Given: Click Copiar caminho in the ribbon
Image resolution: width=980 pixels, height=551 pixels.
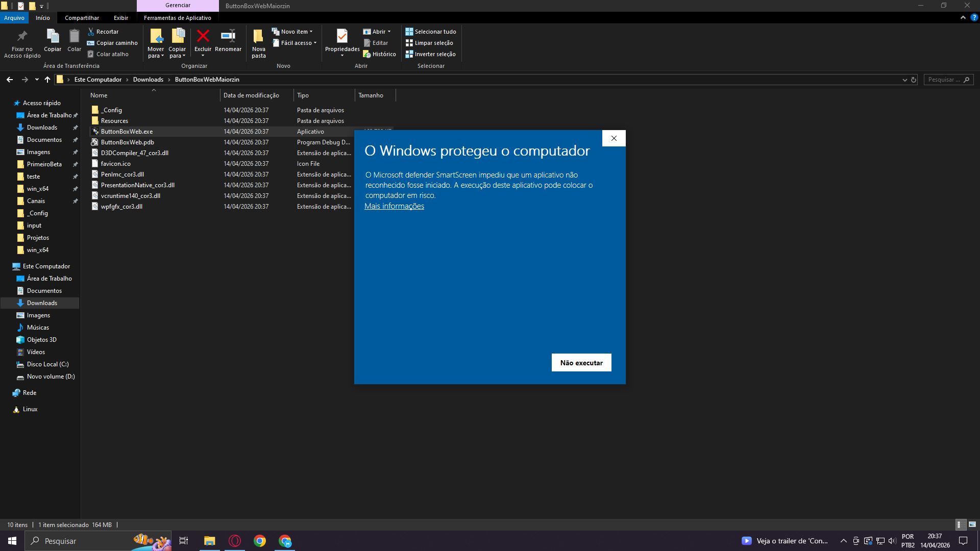Looking at the screenshot, I should tap(112, 43).
